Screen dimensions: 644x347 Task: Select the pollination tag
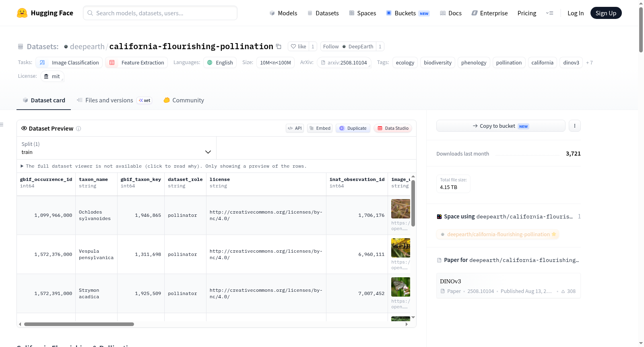coord(509,62)
